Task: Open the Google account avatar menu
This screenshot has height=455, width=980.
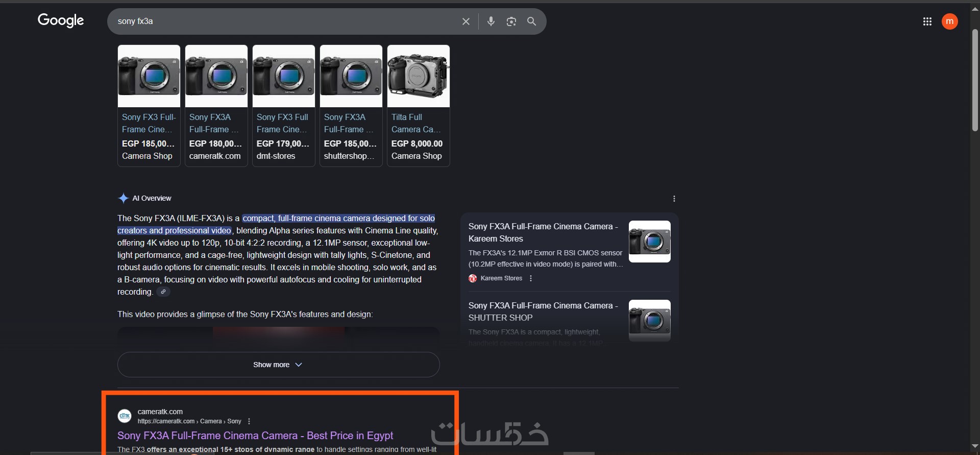Action: click(949, 21)
